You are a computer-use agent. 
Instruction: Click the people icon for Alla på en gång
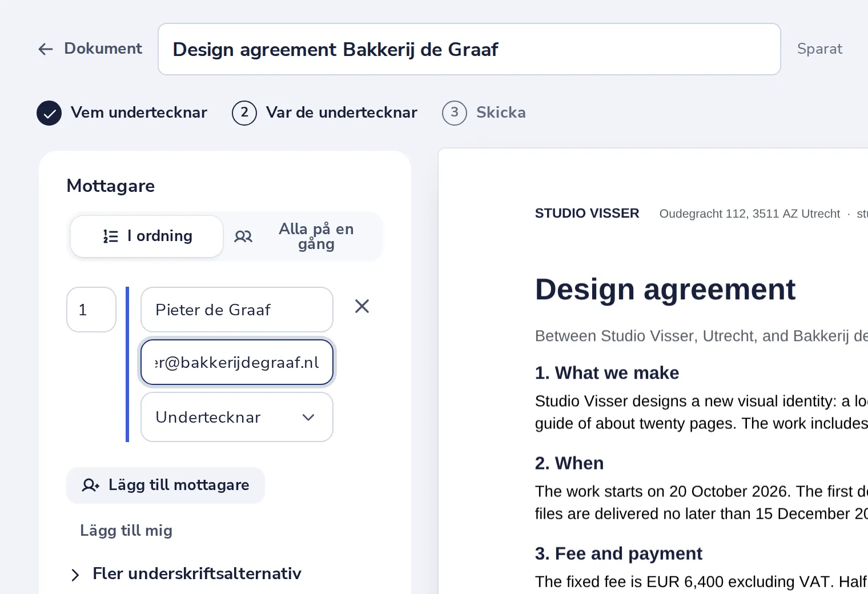243,236
